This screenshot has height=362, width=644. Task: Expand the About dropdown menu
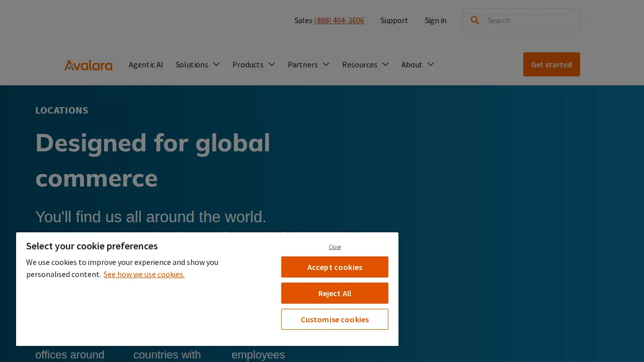click(x=418, y=64)
